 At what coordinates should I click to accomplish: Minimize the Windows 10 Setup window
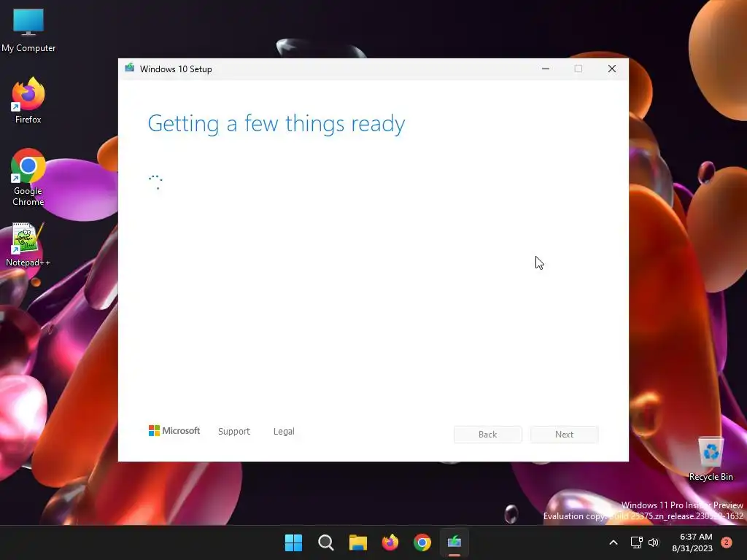pyautogui.click(x=546, y=69)
